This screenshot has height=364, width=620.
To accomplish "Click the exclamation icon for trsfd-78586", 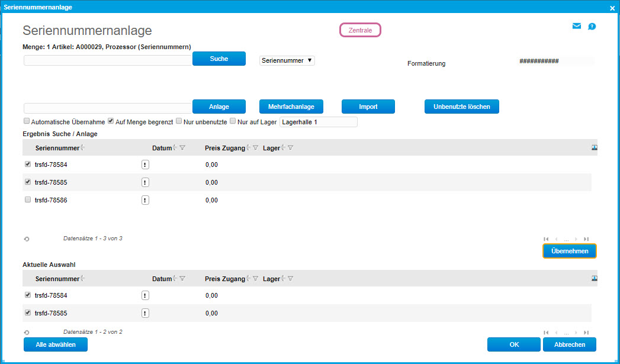I will click(145, 200).
